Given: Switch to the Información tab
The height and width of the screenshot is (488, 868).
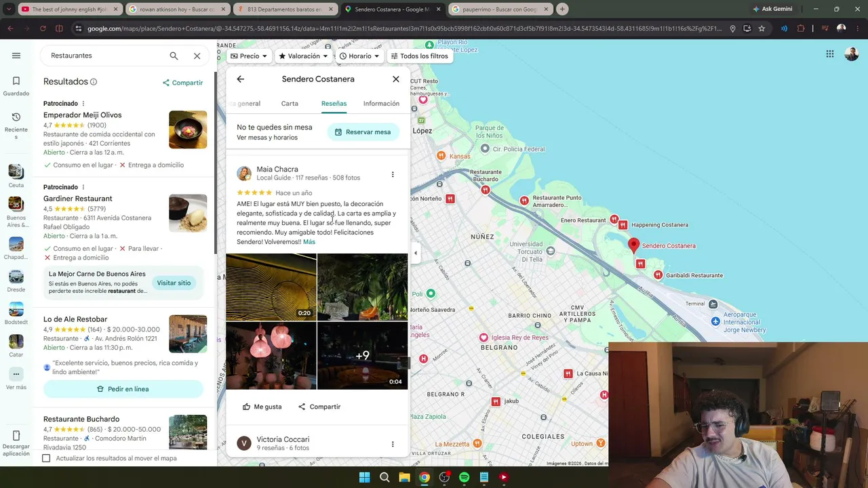Looking at the screenshot, I should pyautogui.click(x=381, y=104).
